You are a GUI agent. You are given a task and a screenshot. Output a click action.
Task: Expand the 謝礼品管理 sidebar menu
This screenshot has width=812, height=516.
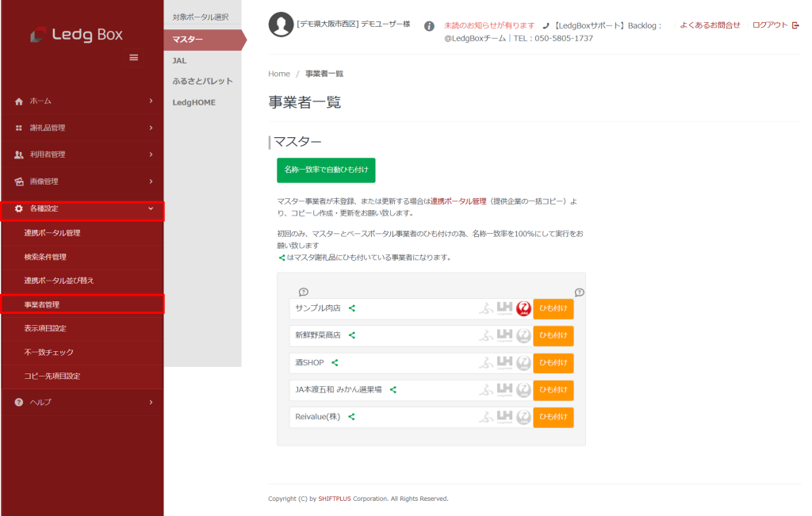[x=82, y=128]
